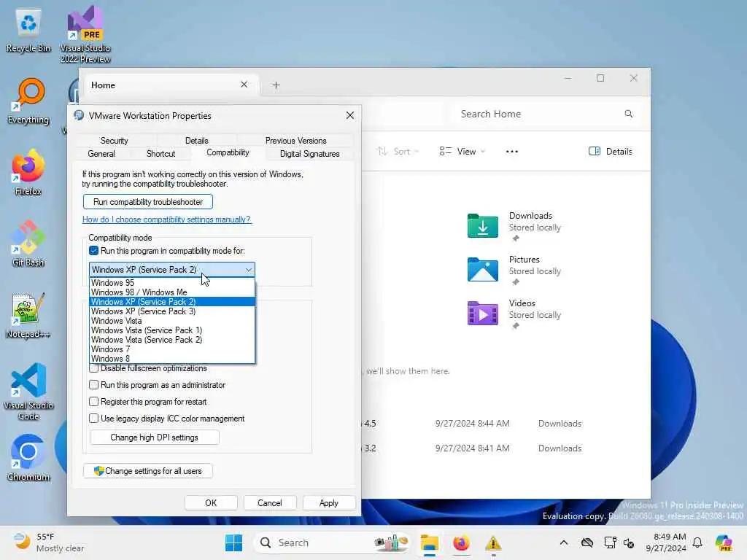Open Firefox from the taskbar
This screenshot has width=747, height=560.
461,542
